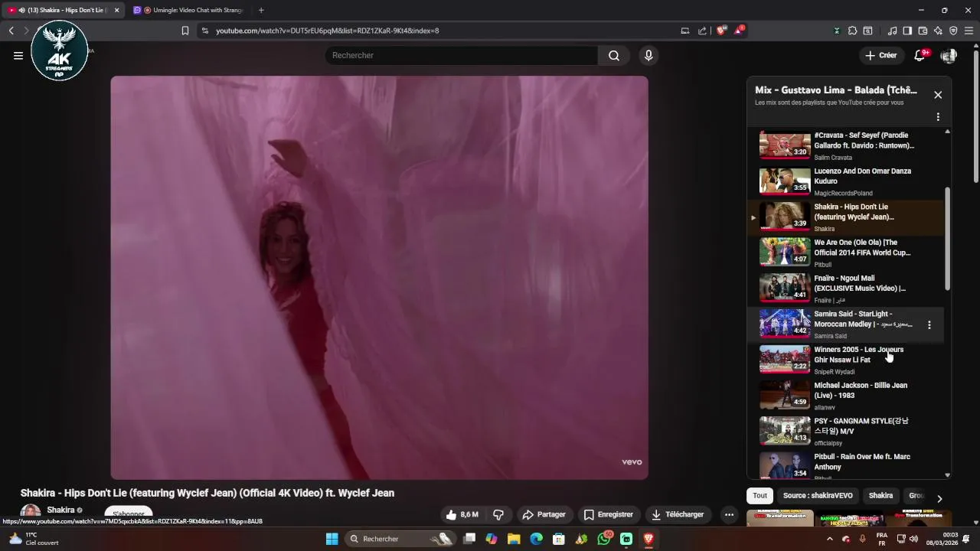The width and height of the screenshot is (980, 551).
Task: Open the media control music-note icon
Action: (892, 31)
